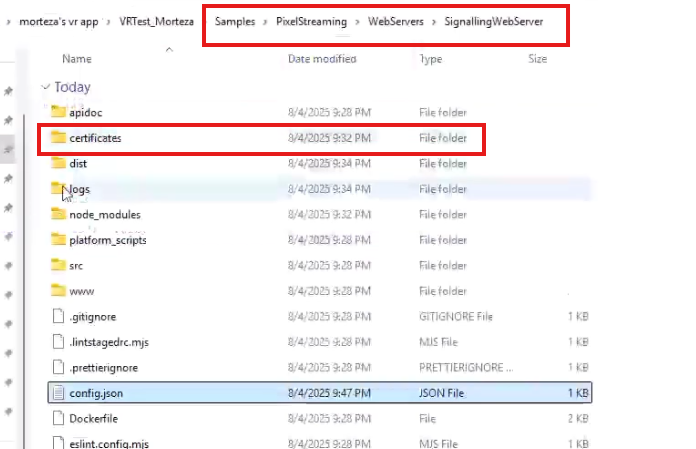Sort files by Size column

(537, 59)
